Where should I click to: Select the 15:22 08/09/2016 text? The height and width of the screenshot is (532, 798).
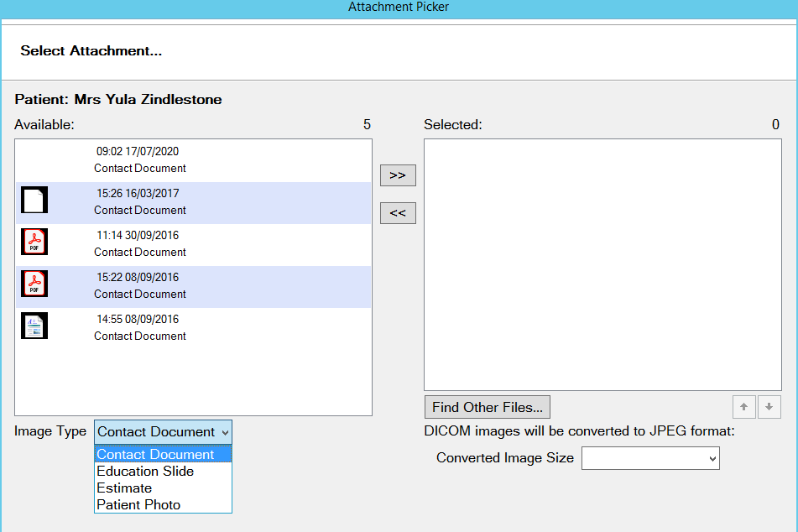click(x=138, y=278)
